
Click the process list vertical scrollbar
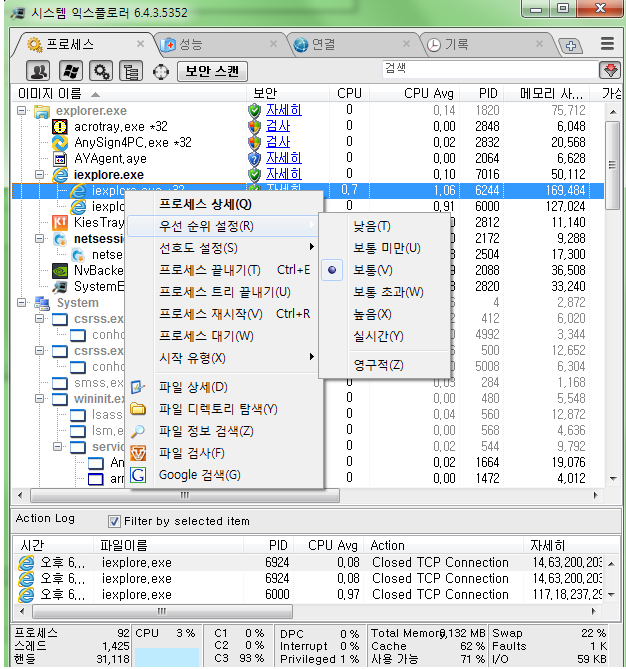pos(613,166)
